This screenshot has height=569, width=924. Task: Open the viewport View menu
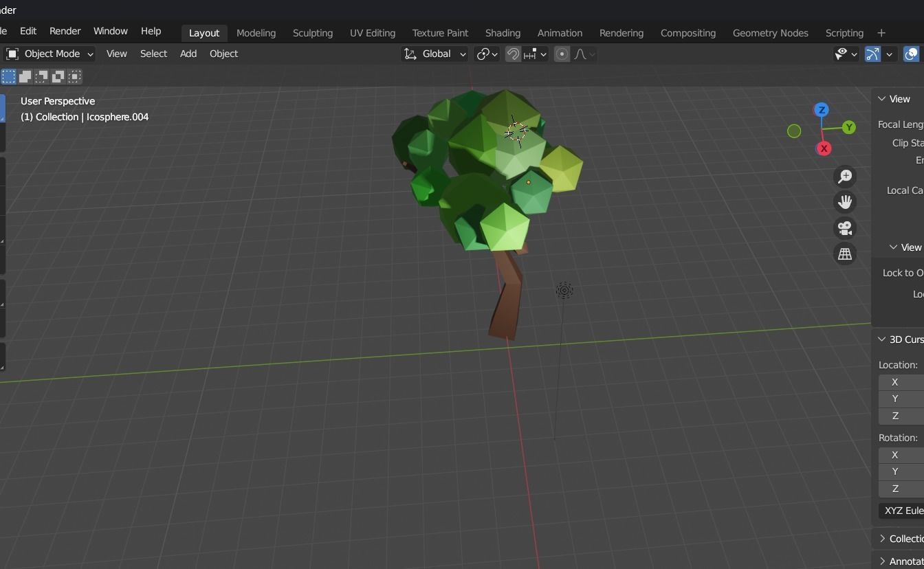coord(116,54)
